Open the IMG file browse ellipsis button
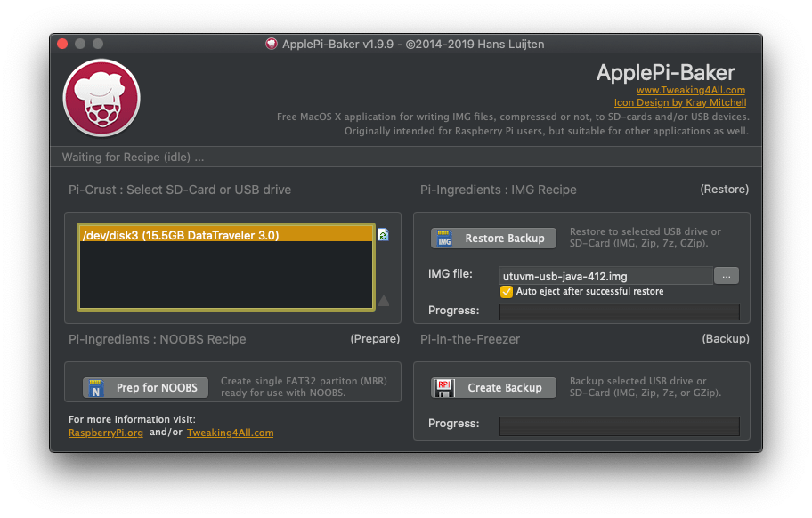This screenshot has height=518, width=812. [727, 276]
